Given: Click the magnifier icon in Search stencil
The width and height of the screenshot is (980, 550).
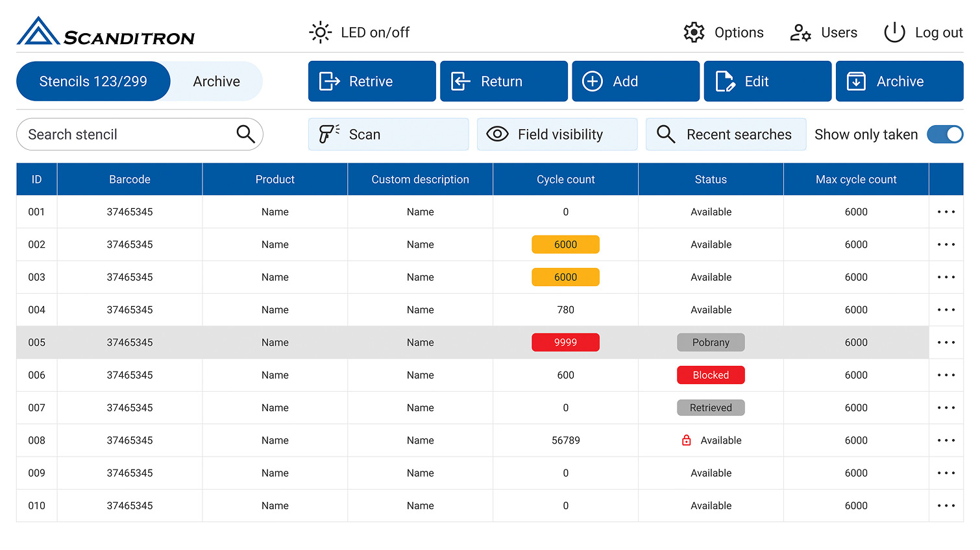Looking at the screenshot, I should click(x=245, y=134).
